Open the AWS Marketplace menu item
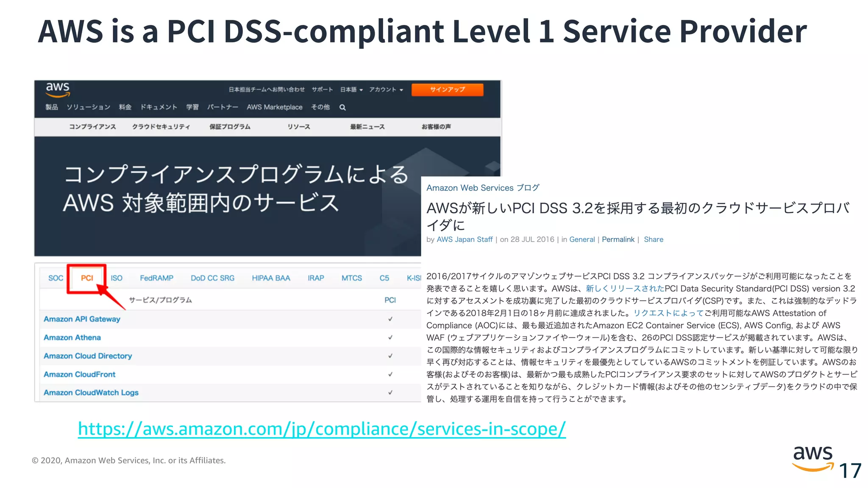The image size is (868, 488). (x=274, y=107)
